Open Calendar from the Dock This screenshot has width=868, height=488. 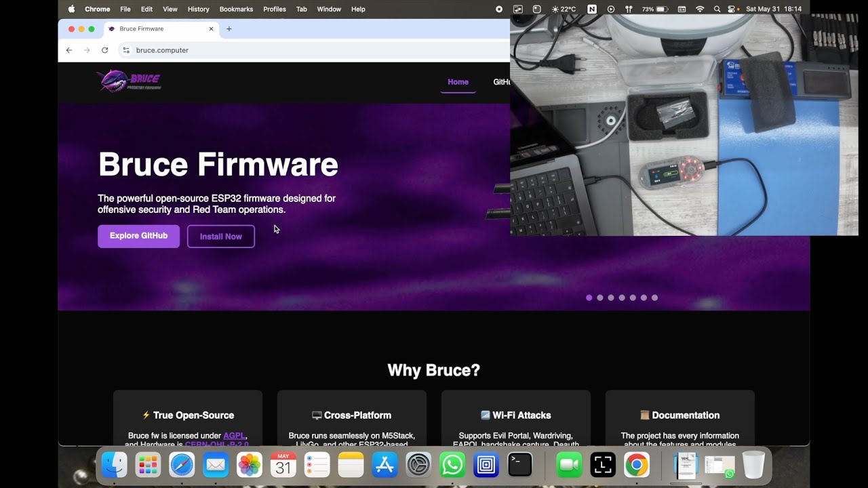tap(283, 465)
